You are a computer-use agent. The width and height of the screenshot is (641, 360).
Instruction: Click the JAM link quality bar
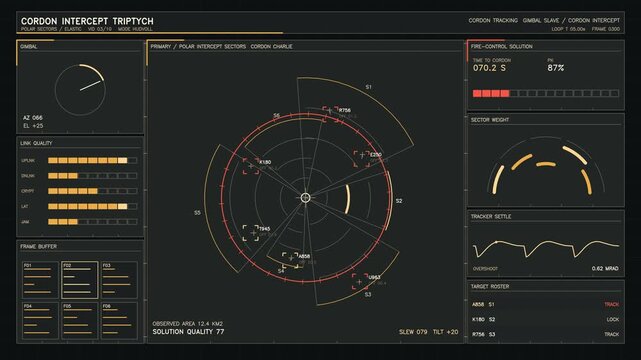pyautogui.click(x=92, y=222)
